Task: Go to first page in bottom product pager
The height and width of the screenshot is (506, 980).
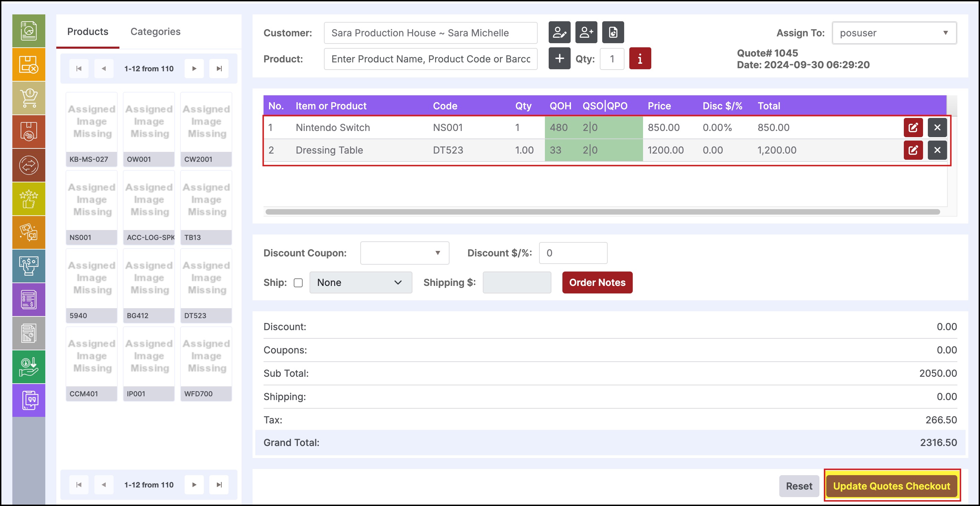Action: click(79, 485)
